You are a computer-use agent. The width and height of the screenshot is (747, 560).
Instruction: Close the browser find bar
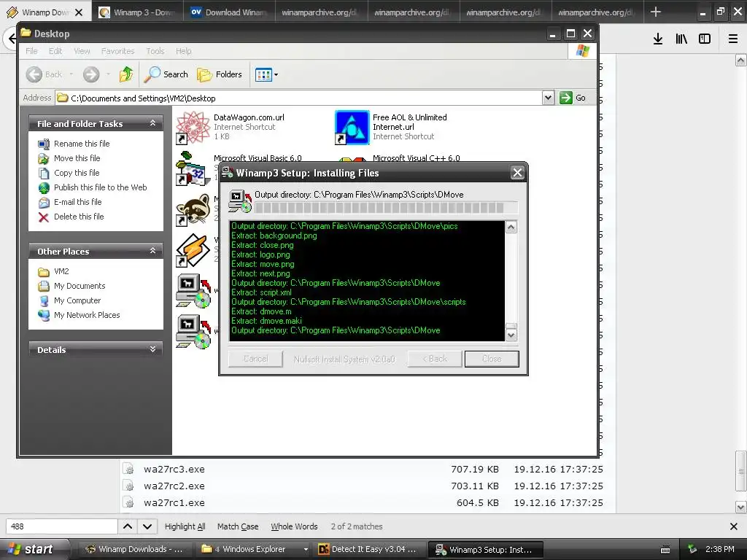point(734,526)
